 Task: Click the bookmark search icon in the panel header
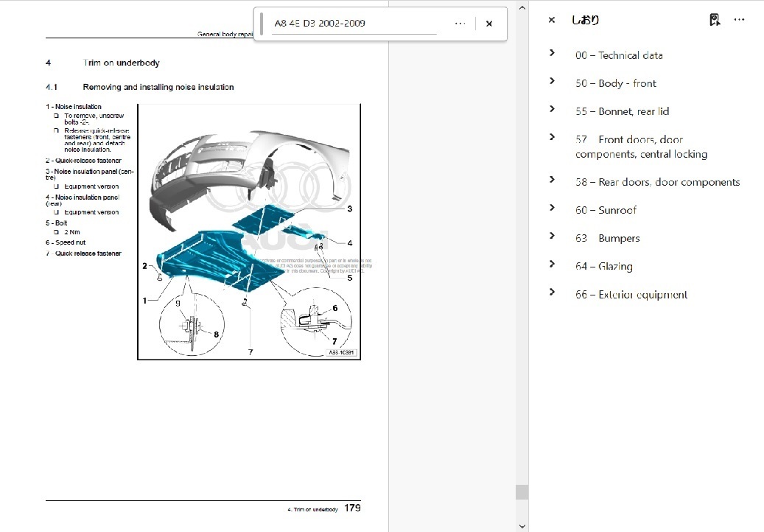tap(715, 20)
